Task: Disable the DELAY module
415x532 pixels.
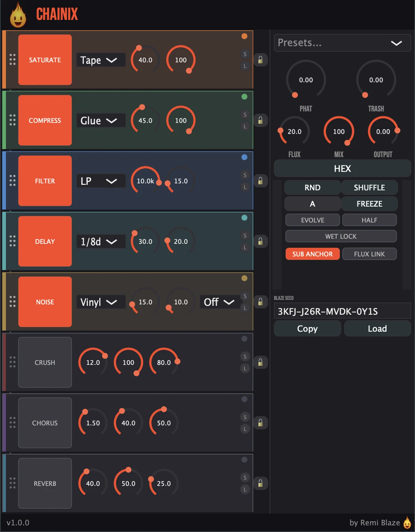Action: (x=45, y=241)
